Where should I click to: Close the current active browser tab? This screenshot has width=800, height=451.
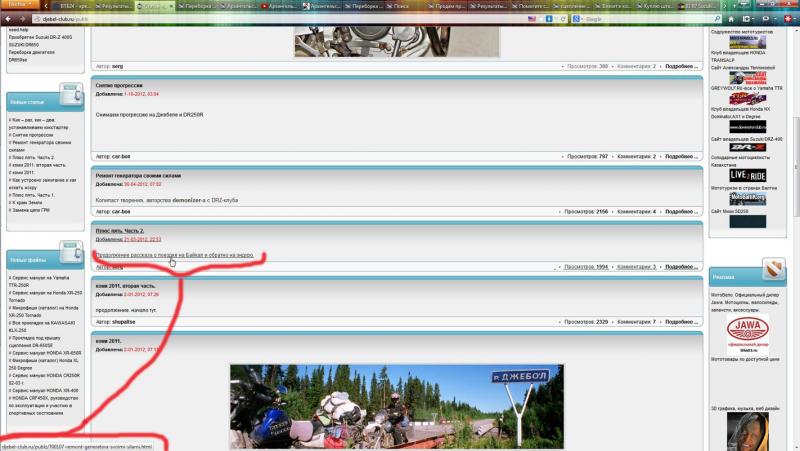(x=171, y=6)
